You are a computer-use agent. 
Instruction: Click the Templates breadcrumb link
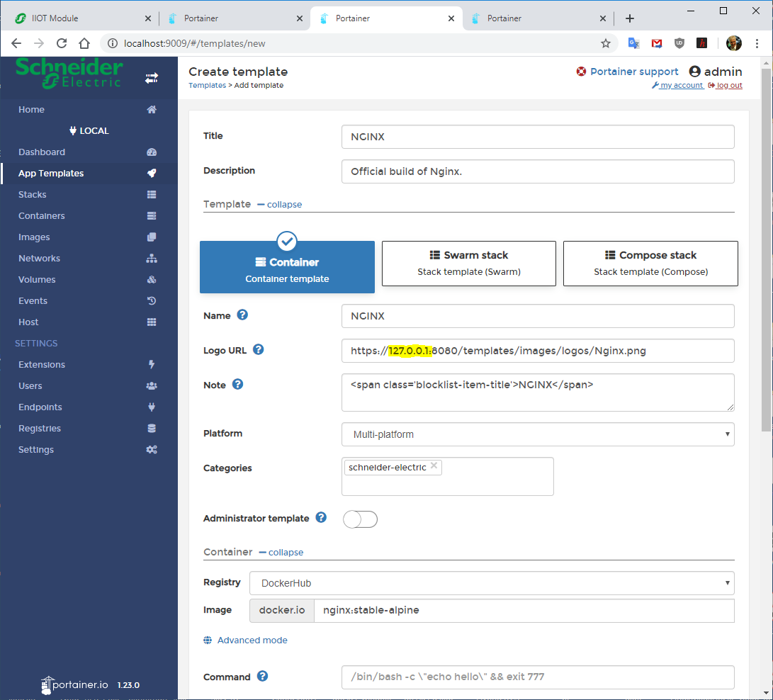click(207, 85)
